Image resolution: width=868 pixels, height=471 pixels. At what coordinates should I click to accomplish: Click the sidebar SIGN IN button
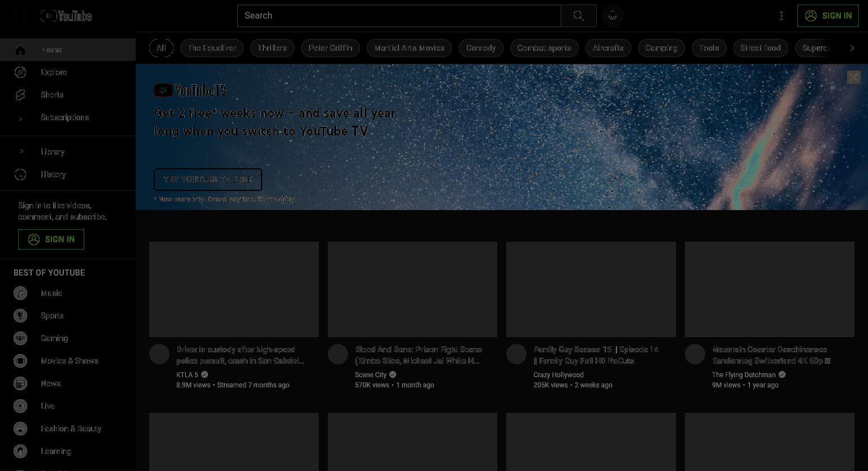coord(51,239)
